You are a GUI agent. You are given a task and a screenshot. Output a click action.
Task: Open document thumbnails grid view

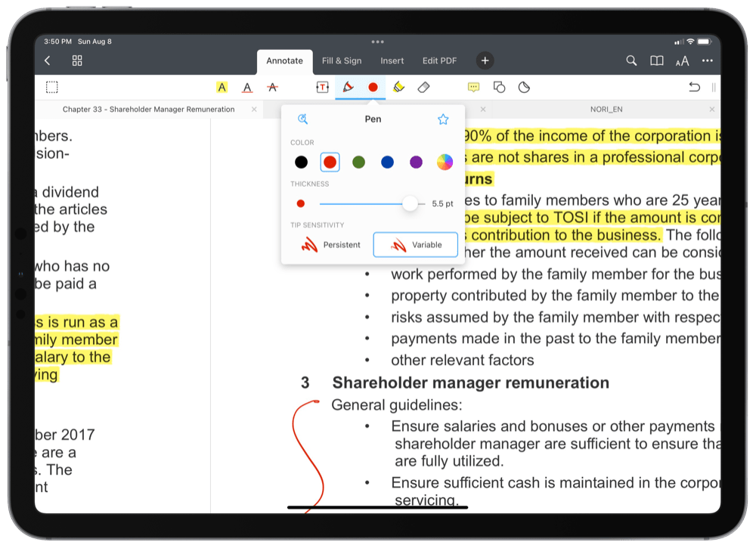[x=76, y=60]
